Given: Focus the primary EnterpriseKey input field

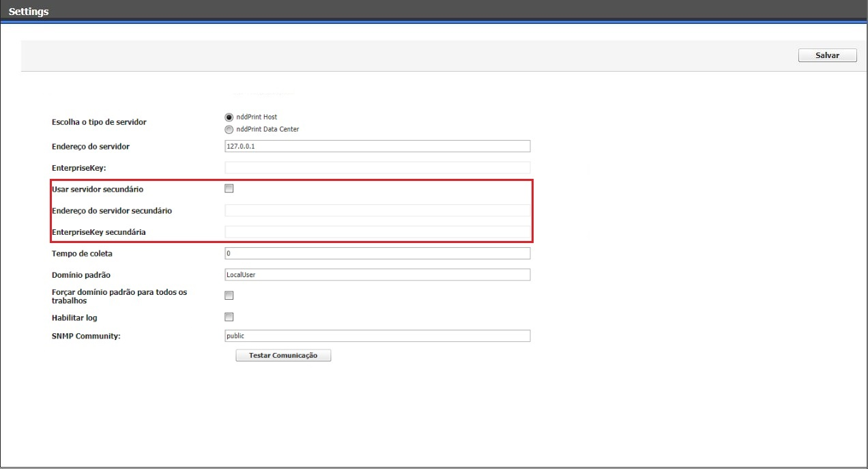Looking at the screenshot, I should pyautogui.click(x=377, y=168).
